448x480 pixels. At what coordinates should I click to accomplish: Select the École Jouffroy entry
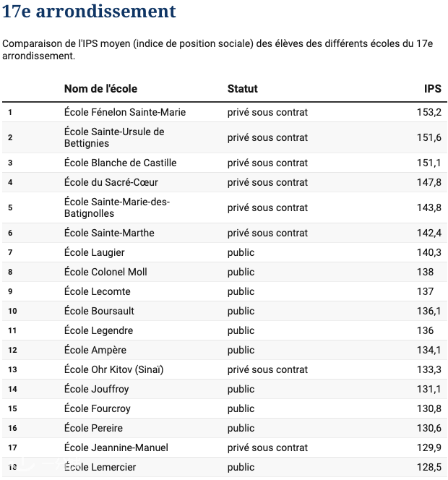tap(96, 389)
